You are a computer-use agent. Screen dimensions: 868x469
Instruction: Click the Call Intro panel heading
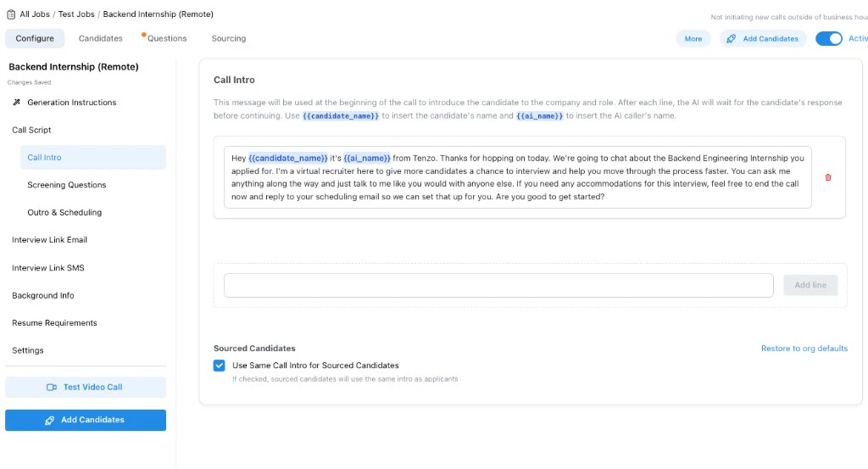[234, 80]
